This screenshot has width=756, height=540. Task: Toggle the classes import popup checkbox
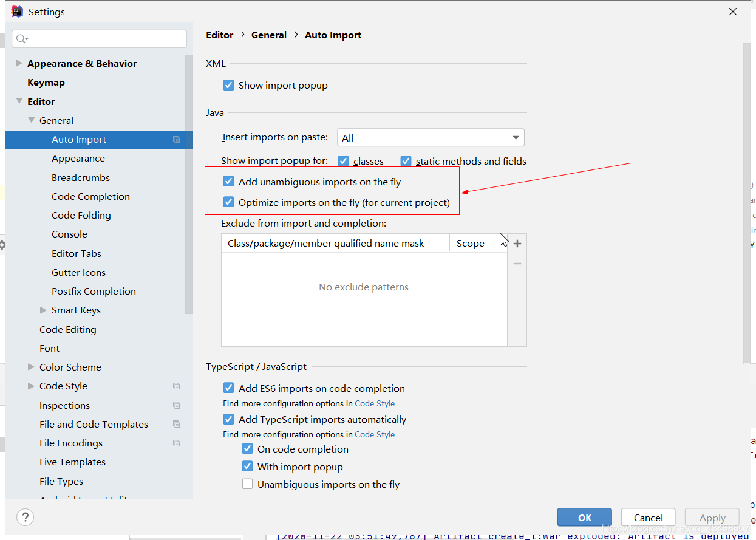344,161
